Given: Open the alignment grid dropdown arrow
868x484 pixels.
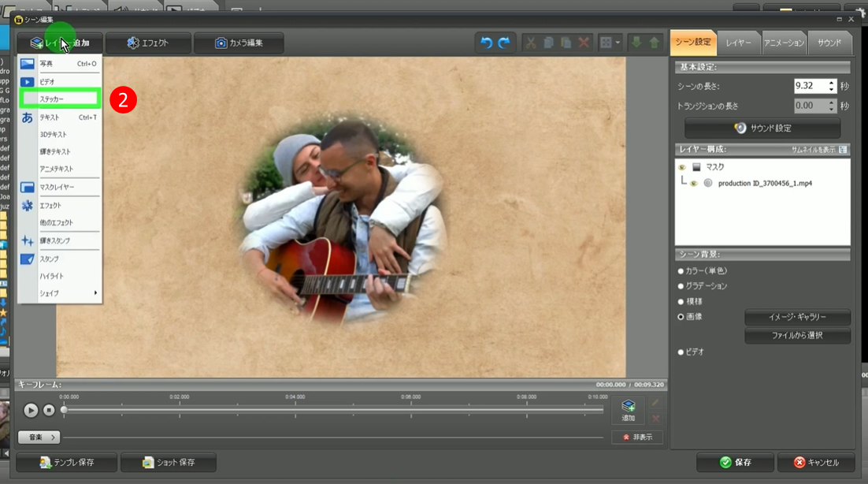Looking at the screenshot, I should 618,43.
